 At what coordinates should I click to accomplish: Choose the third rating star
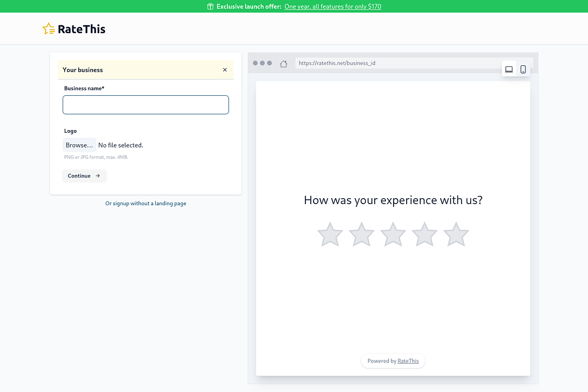coord(393,235)
